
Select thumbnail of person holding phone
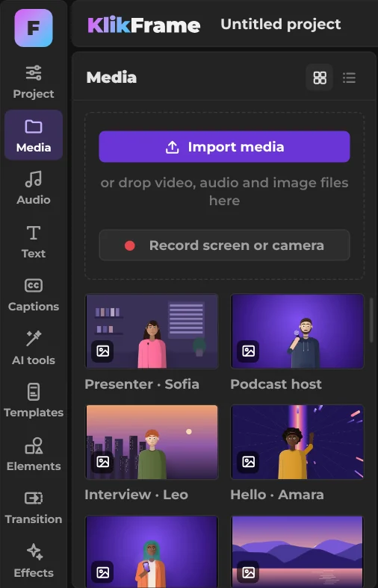[152, 551]
